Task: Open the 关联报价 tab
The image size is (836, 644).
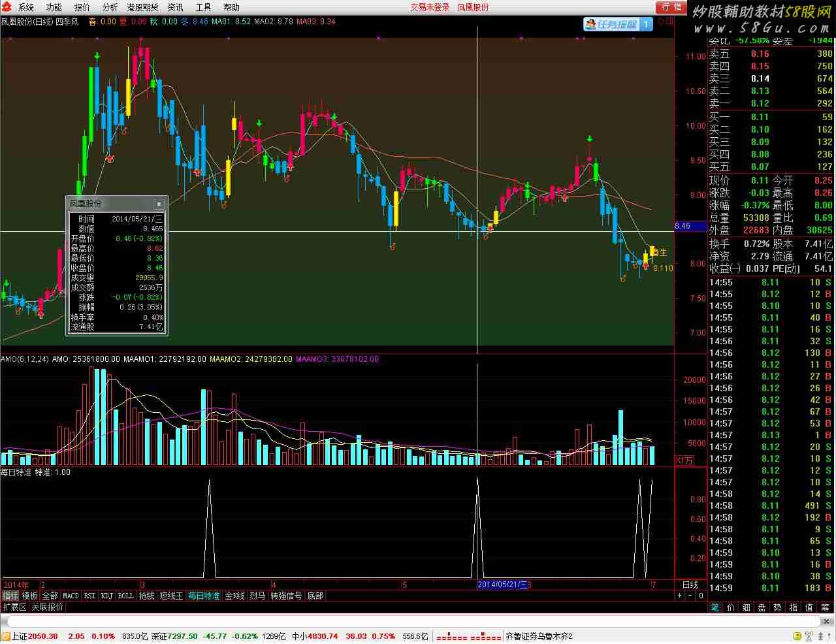Action: (x=47, y=607)
